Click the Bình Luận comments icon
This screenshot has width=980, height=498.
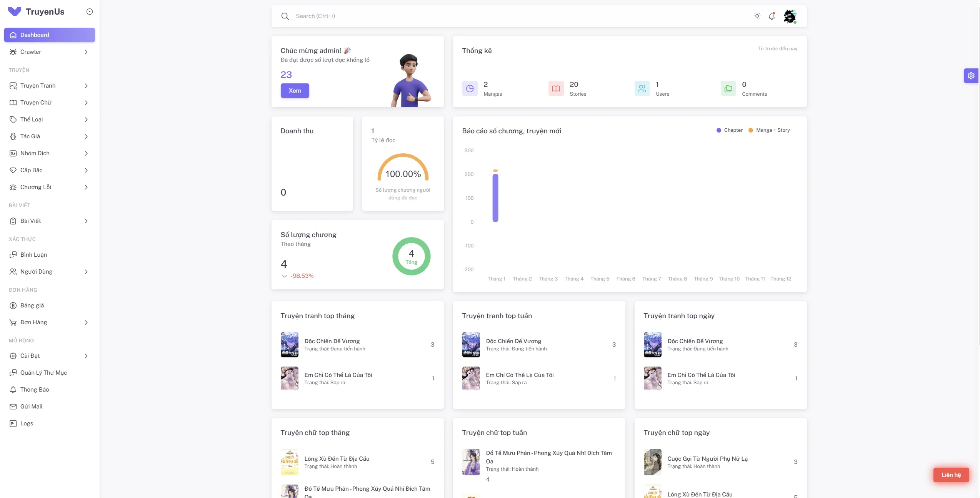[x=13, y=254]
